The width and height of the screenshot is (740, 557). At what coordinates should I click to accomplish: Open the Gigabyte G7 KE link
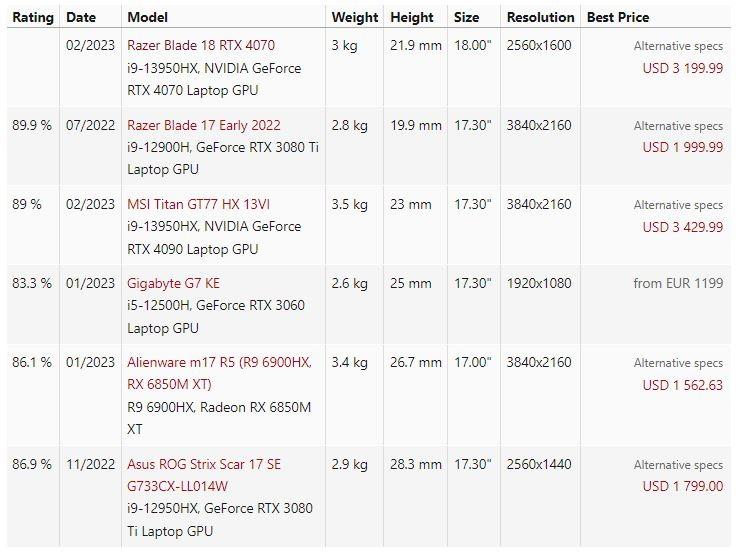[x=173, y=284]
